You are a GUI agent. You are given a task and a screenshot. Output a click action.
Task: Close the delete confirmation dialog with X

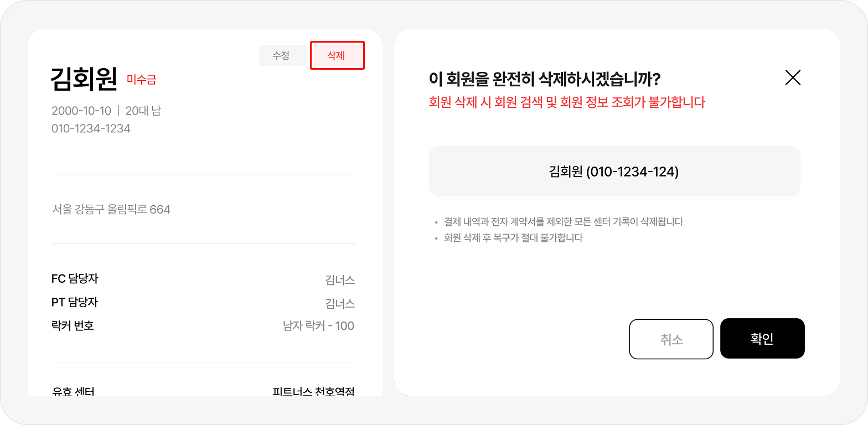tap(793, 78)
